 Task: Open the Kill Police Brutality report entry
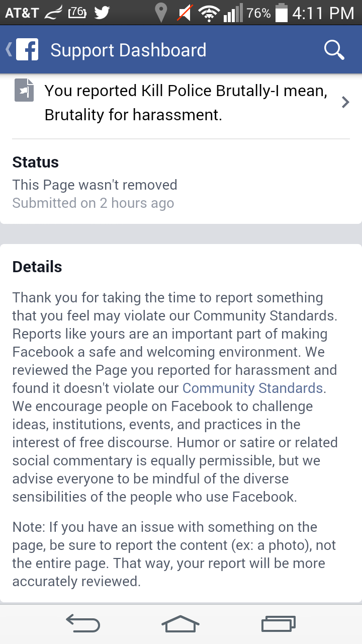(x=181, y=102)
